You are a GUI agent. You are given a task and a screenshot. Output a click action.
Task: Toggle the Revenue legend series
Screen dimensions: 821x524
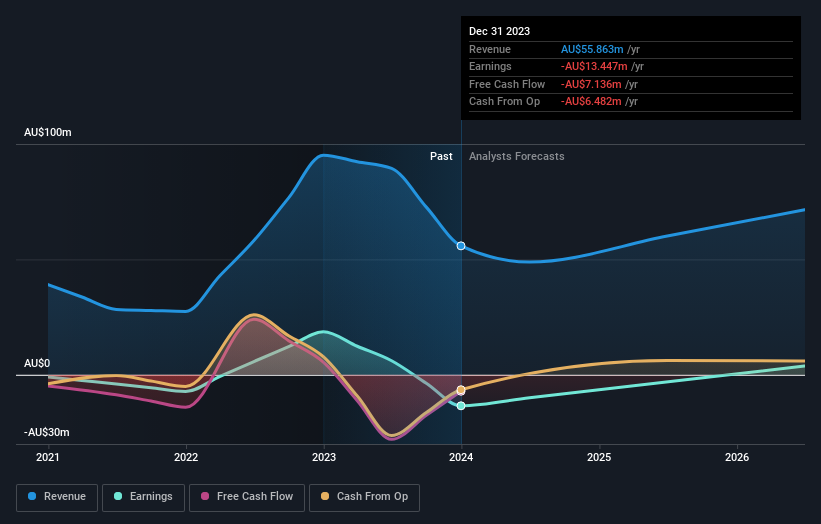pos(57,497)
